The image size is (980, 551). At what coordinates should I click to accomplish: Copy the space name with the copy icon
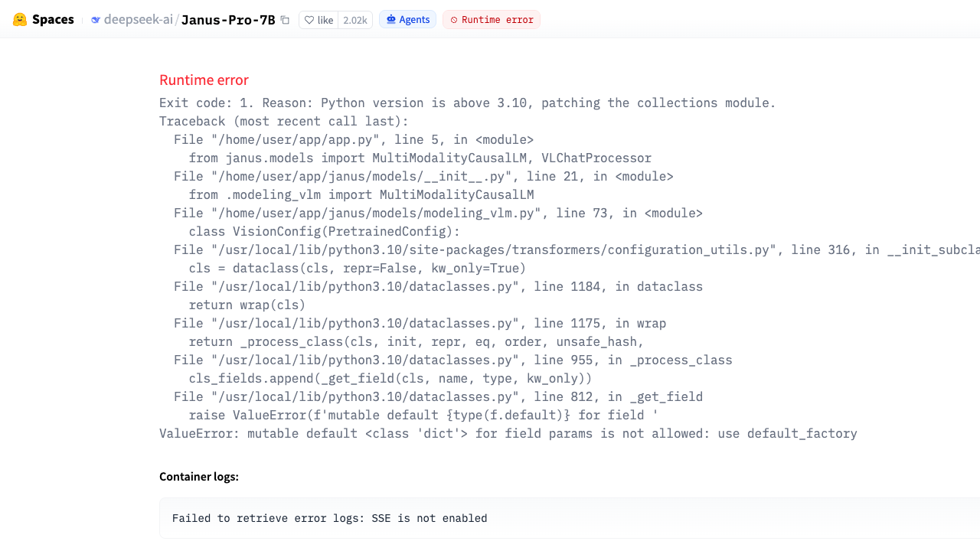point(285,20)
